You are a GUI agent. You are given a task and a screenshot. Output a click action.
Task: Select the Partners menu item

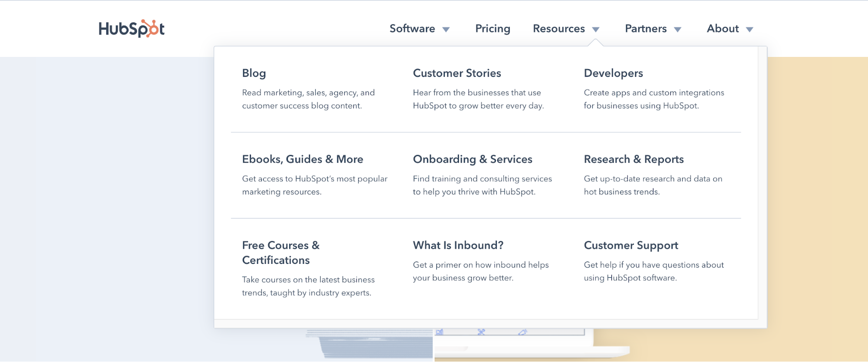(x=646, y=29)
